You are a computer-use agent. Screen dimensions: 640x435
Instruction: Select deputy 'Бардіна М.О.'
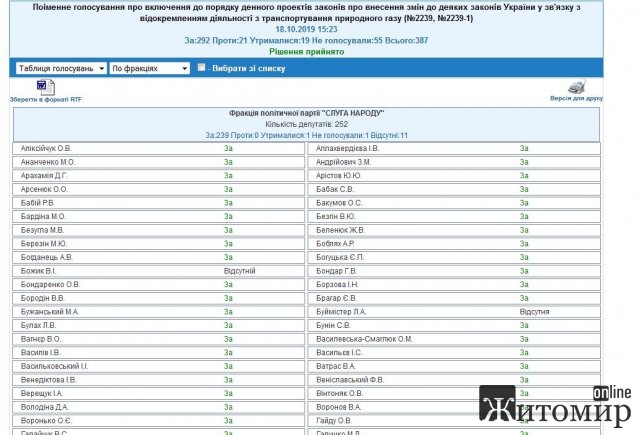coord(43,216)
